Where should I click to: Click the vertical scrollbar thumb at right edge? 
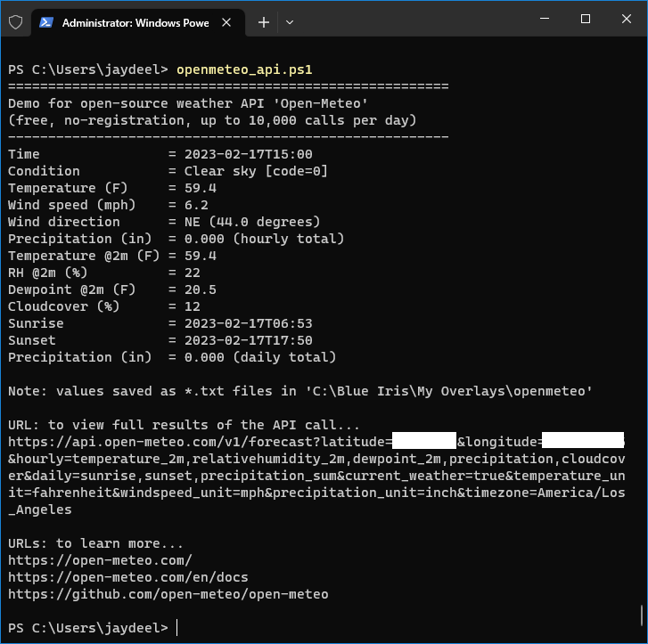pos(642,615)
